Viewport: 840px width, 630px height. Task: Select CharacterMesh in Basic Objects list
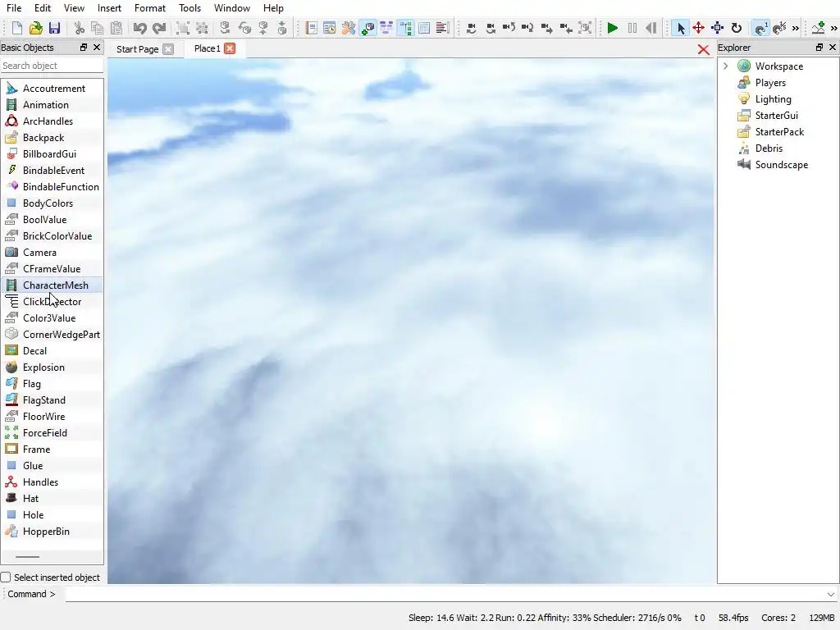click(x=52, y=285)
